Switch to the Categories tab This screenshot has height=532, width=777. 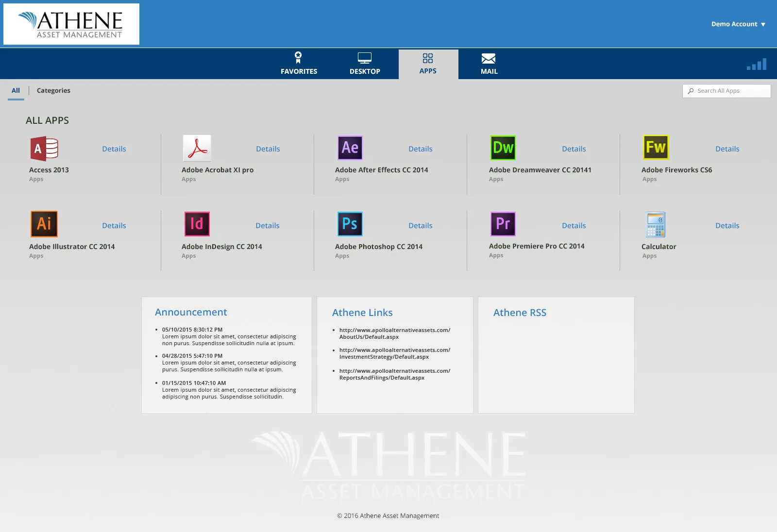click(x=53, y=90)
